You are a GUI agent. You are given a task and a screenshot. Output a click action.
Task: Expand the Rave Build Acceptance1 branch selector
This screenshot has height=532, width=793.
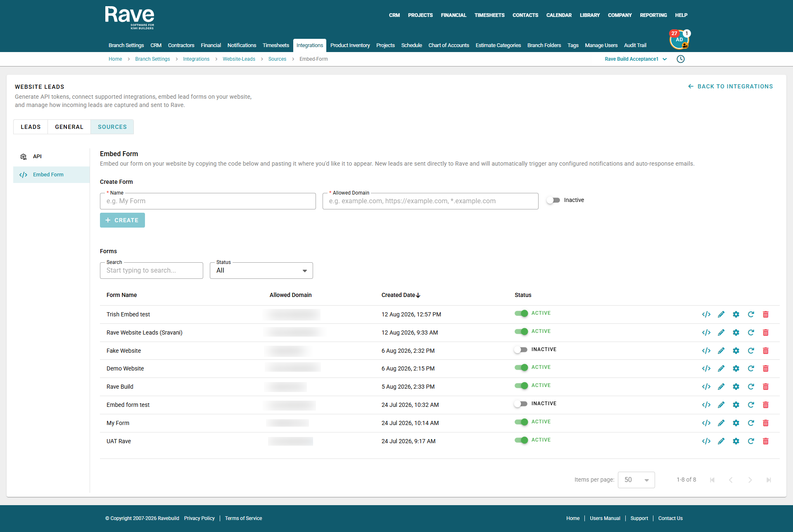pos(636,59)
